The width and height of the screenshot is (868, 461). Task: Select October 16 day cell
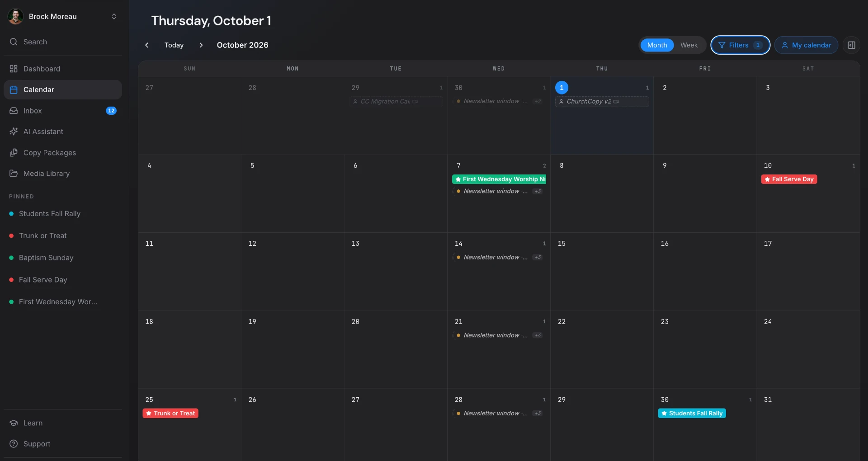pos(705,272)
